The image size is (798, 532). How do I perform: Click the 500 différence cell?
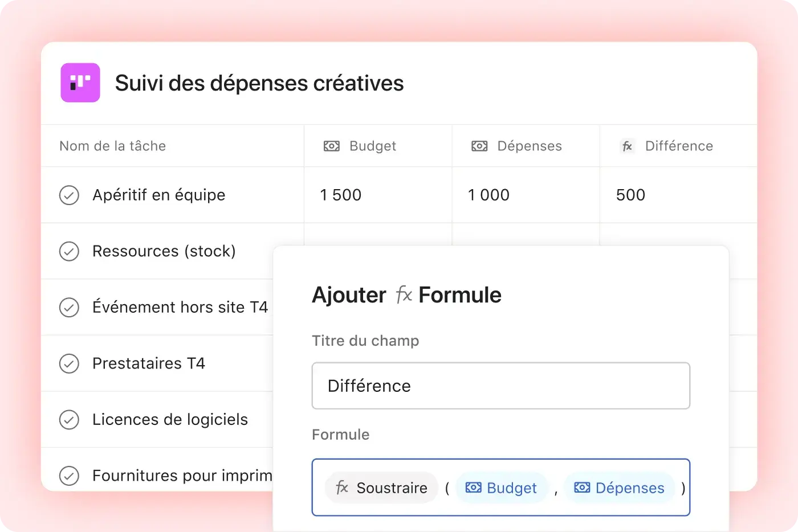click(678, 195)
